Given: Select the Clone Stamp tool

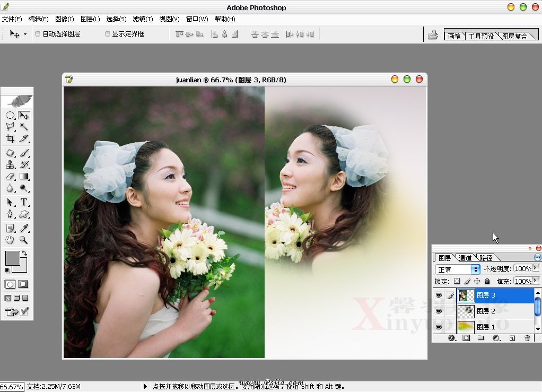Looking at the screenshot, I should (x=10, y=165).
